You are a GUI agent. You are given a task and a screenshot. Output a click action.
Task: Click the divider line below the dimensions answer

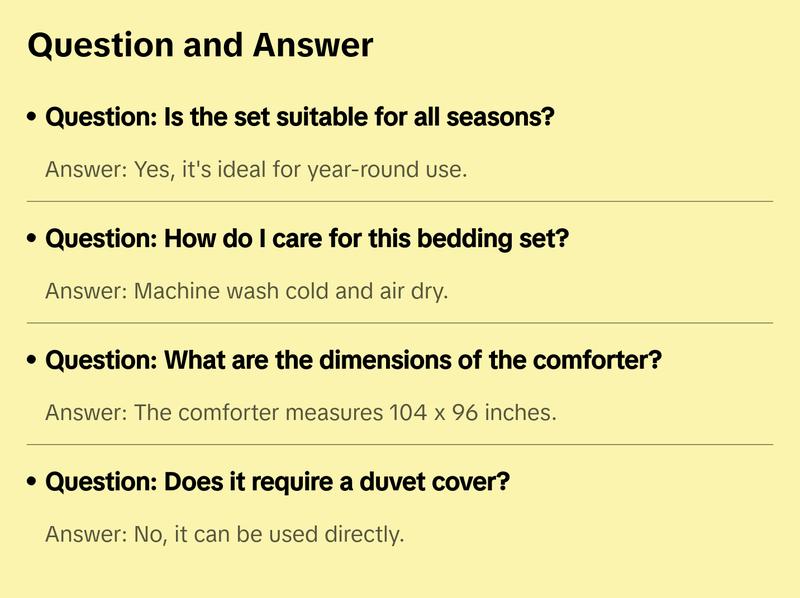click(x=400, y=444)
